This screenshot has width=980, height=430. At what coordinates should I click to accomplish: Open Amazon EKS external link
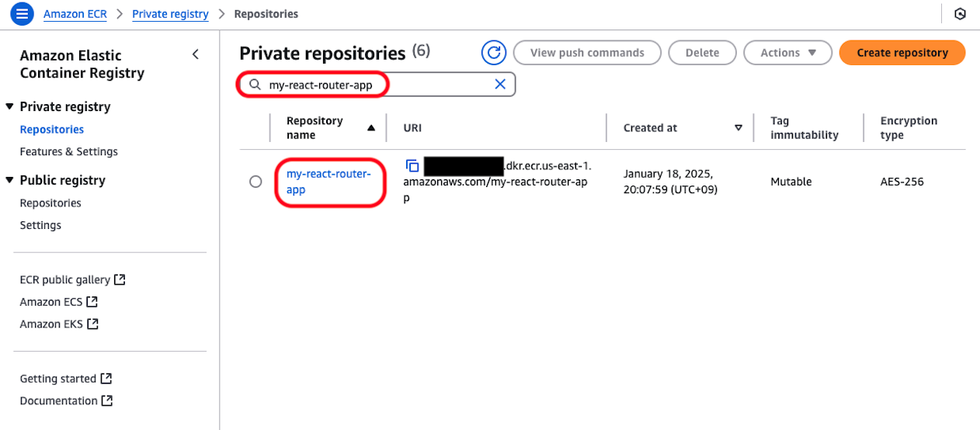[x=59, y=324]
